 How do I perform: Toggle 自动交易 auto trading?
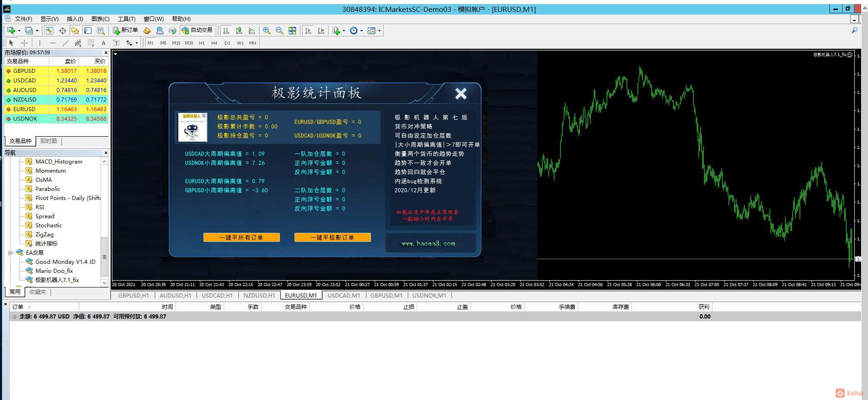(197, 31)
